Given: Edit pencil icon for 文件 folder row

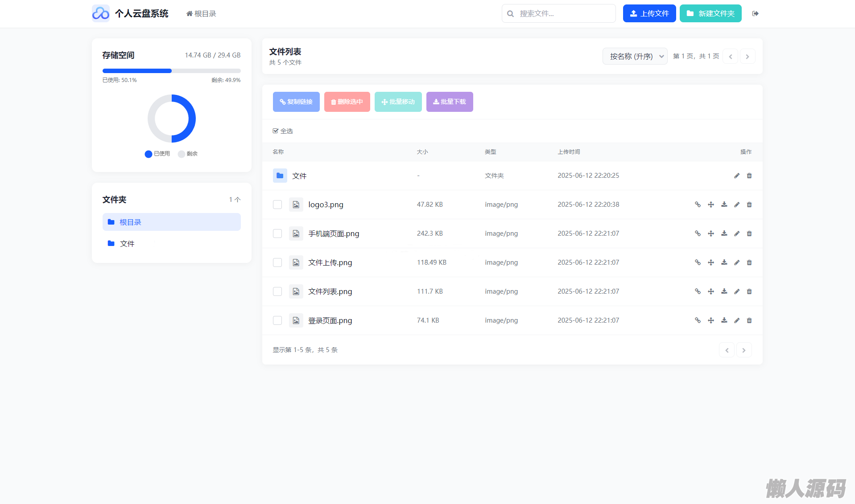Looking at the screenshot, I should [737, 176].
